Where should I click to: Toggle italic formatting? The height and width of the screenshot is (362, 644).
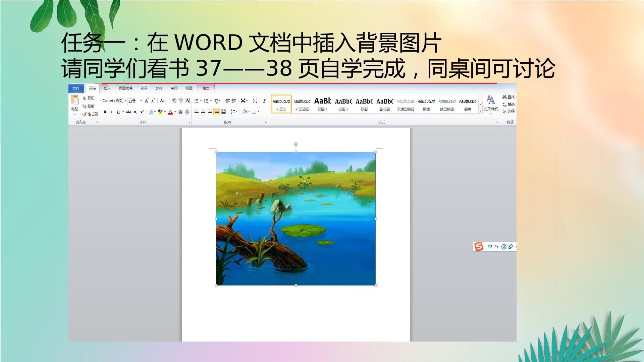point(111,112)
